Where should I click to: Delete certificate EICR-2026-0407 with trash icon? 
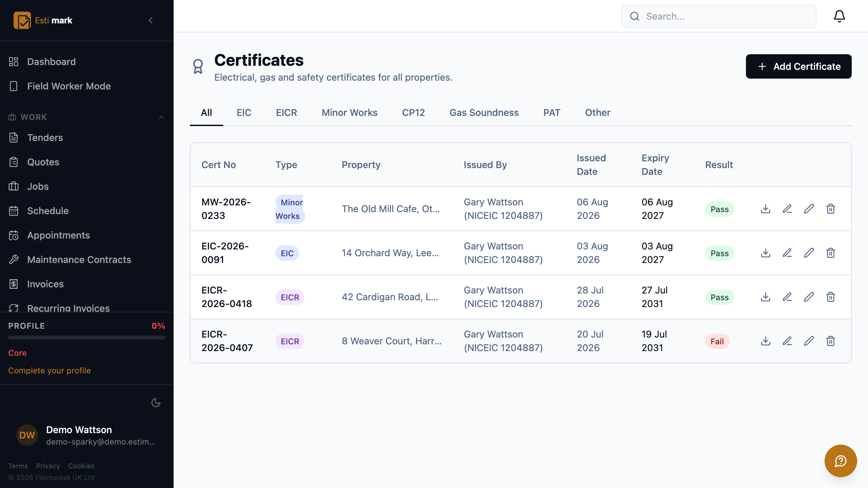tap(831, 341)
